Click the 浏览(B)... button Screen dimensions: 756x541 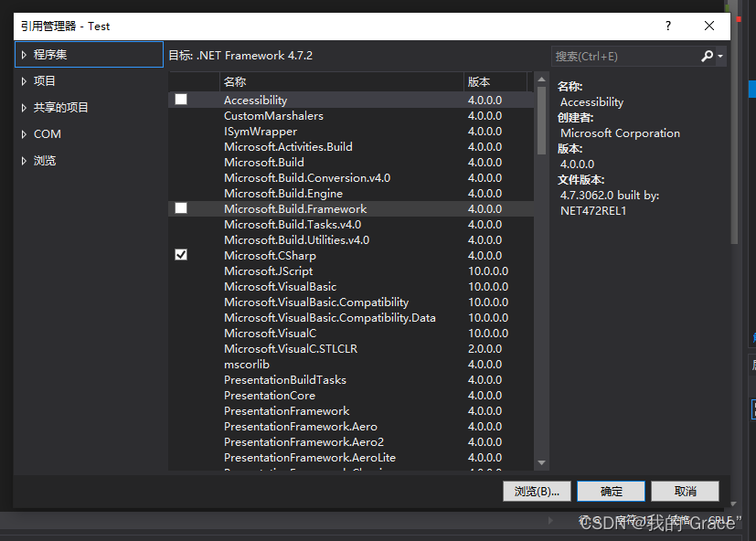pos(537,492)
